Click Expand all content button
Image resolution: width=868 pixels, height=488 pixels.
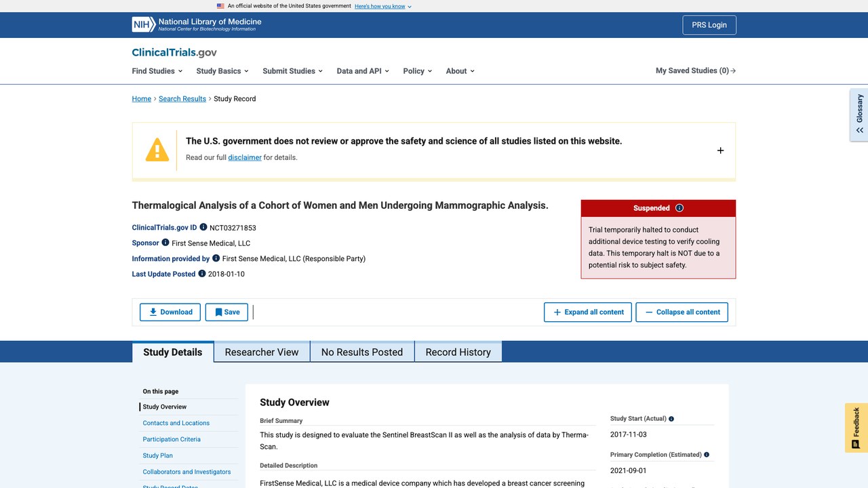[x=588, y=312]
